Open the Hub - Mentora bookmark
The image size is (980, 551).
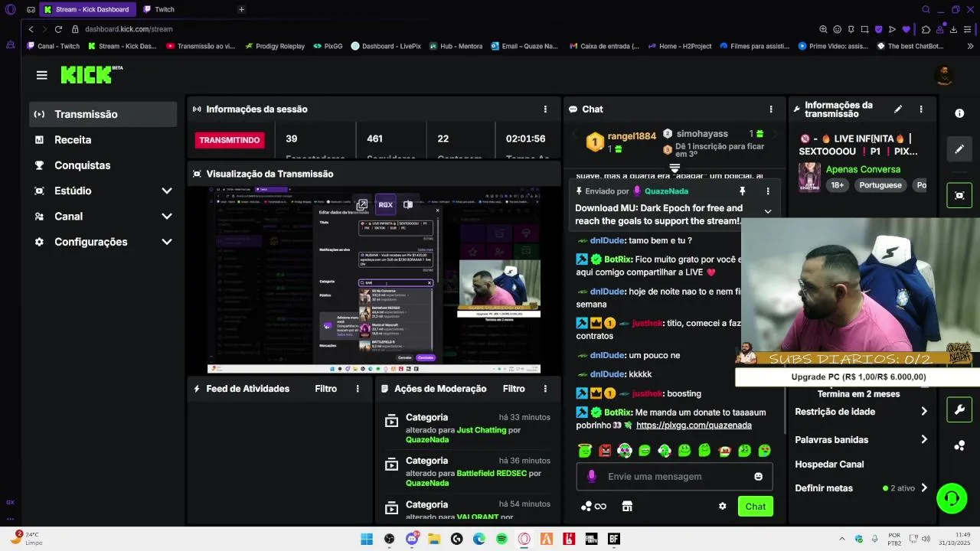456,46
